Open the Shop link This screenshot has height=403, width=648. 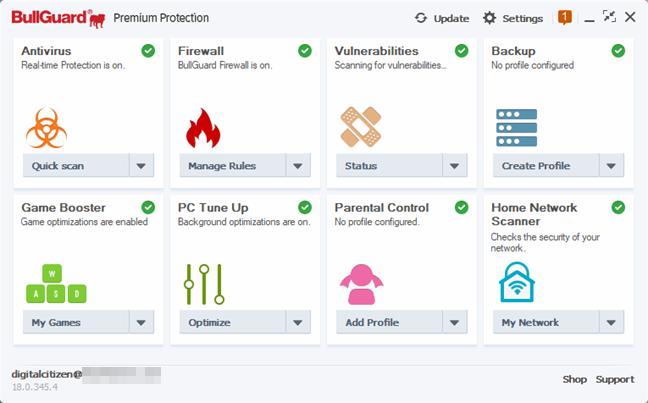574,379
